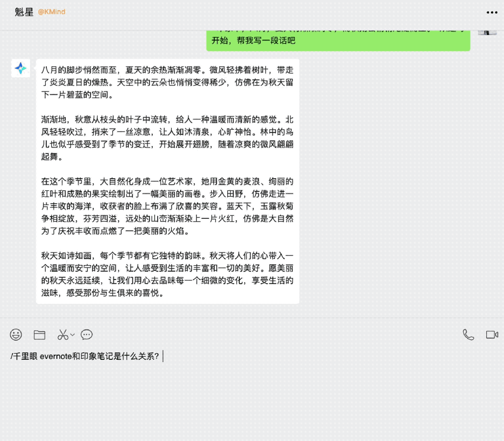Click the KMind bot avatar

pyautogui.click(x=21, y=68)
